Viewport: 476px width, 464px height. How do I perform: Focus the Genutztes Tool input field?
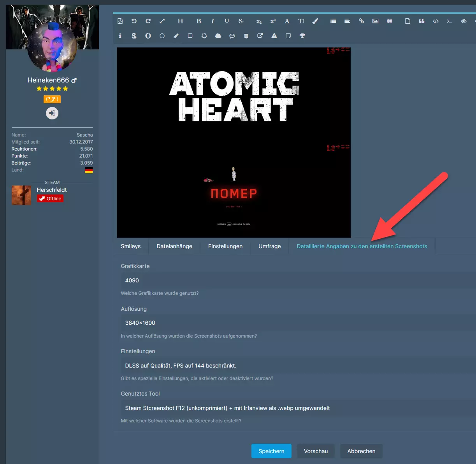tap(298, 408)
